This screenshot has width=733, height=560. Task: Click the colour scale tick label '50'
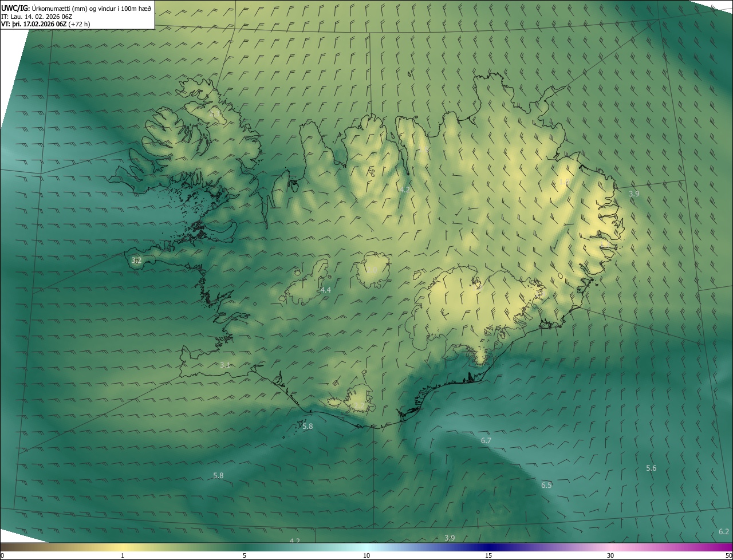pos(728,555)
